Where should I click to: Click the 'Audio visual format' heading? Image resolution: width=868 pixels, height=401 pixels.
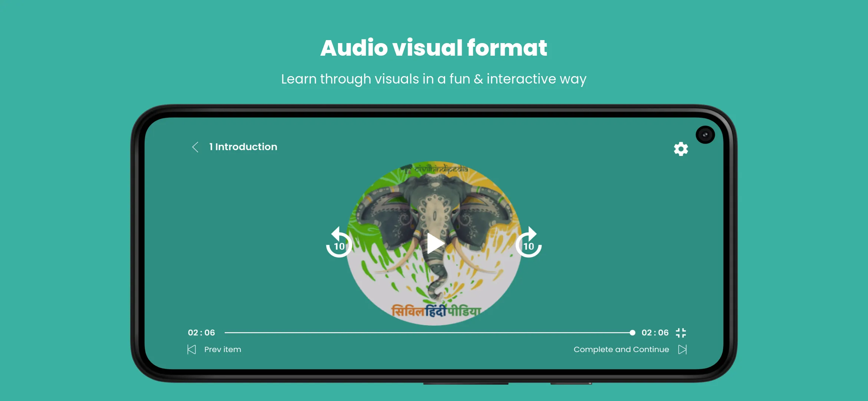coord(434,48)
